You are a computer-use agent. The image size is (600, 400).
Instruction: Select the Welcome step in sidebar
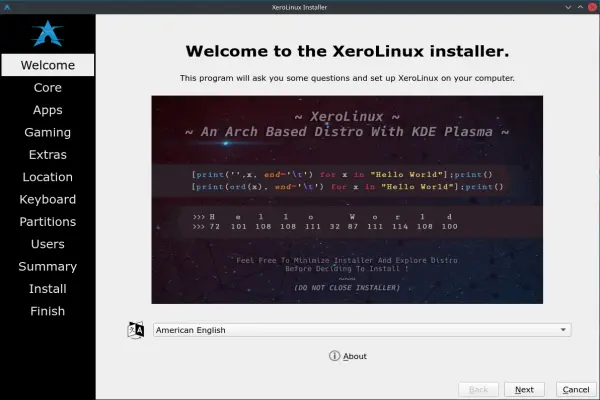pyautogui.click(x=48, y=65)
